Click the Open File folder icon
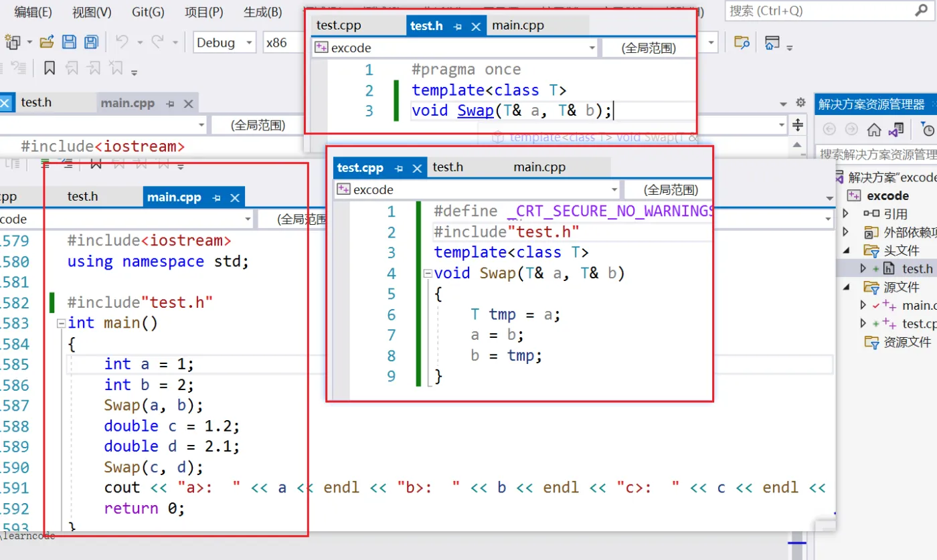The image size is (937, 560). (47, 42)
